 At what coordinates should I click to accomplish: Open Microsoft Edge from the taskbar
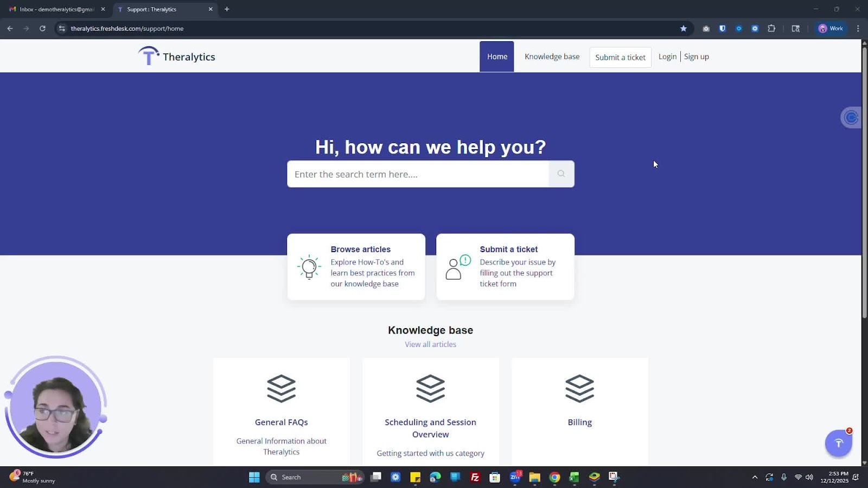435,477
